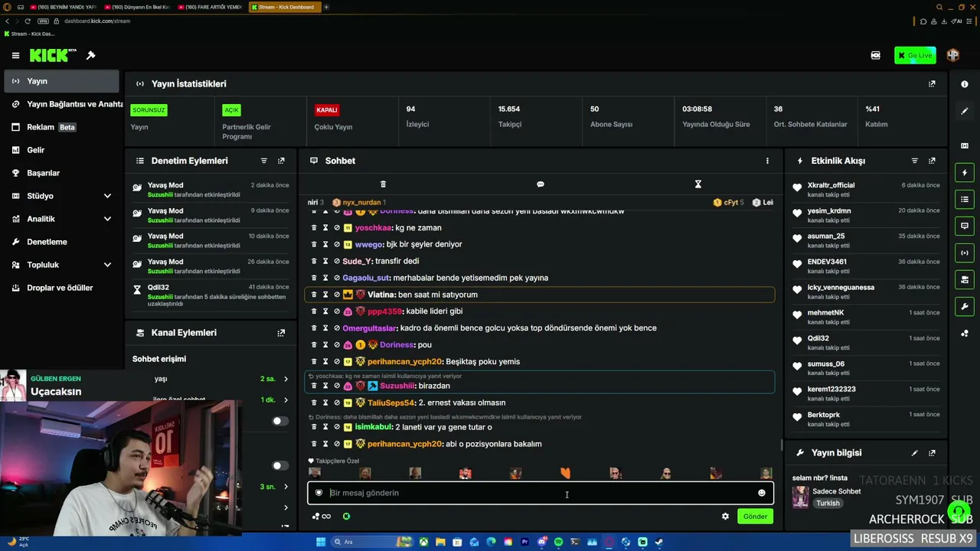Expand the Stüdyo submenu
This screenshot has height=551, width=980.
click(x=107, y=196)
